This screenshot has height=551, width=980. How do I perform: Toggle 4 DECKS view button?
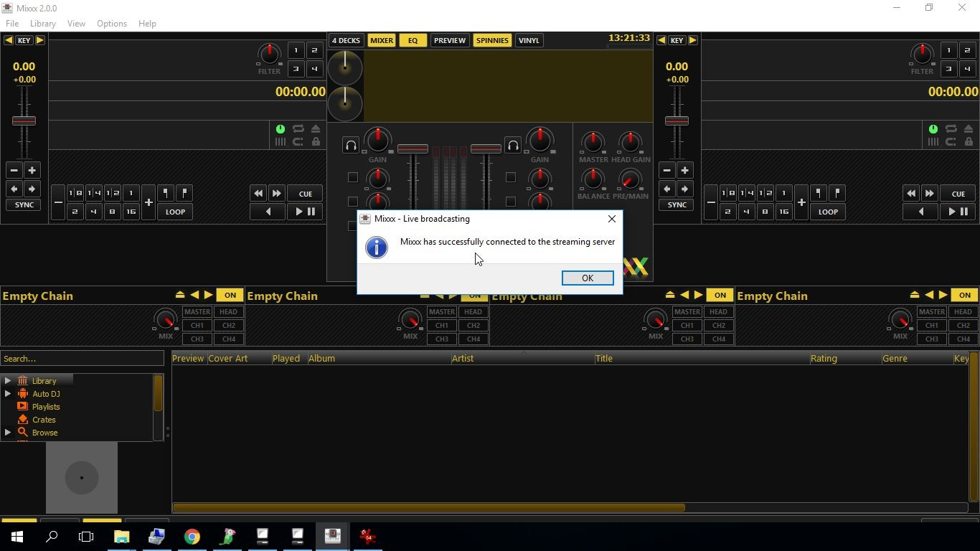pyautogui.click(x=346, y=40)
